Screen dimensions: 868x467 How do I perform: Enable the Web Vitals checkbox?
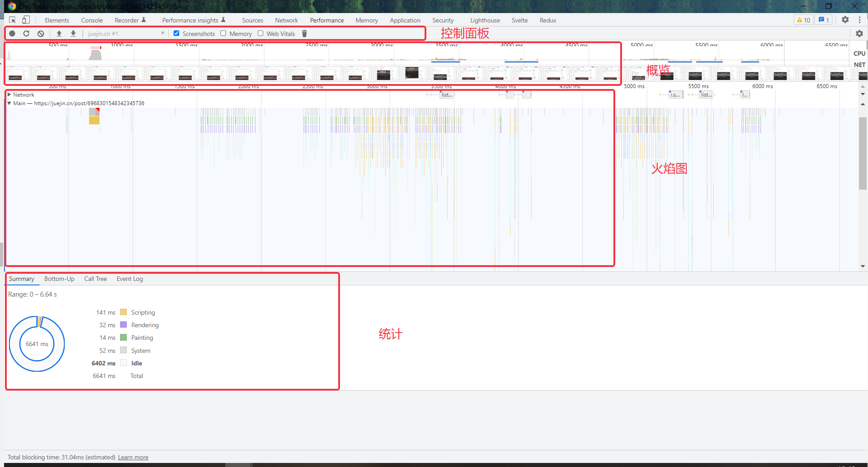pyautogui.click(x=260, y=33)
